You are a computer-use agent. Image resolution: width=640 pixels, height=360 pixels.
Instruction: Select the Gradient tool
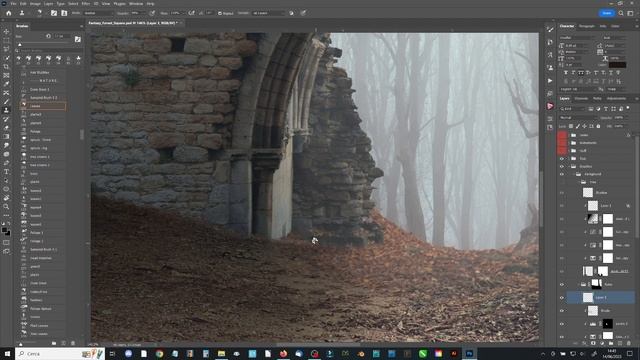[6, 137]
